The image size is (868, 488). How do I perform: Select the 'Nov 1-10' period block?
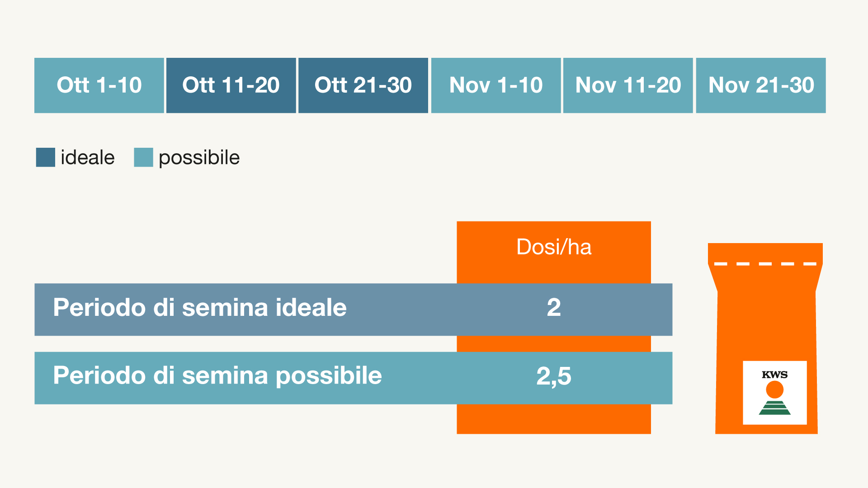tap(496, 85)
